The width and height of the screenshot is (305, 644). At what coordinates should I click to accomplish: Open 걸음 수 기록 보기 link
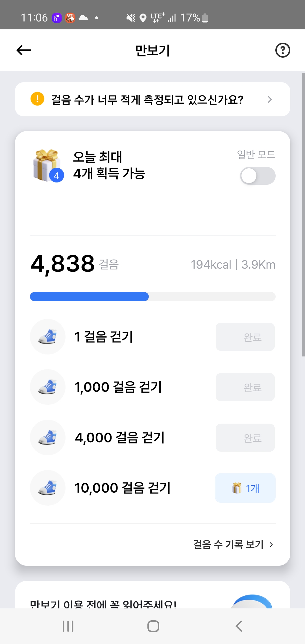[x=228, y=545]
